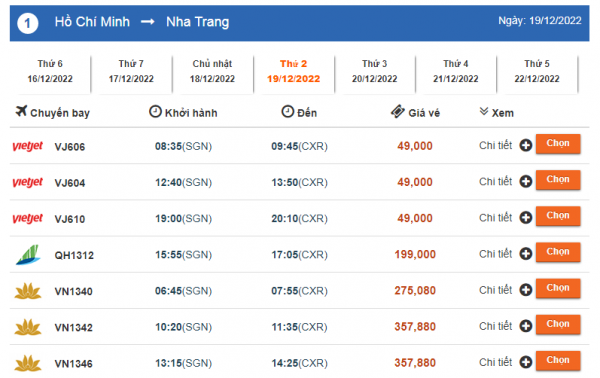Click the double chevron icon beside Xem
The height and width of the screenshot is (378, 600).
point(484,111)
